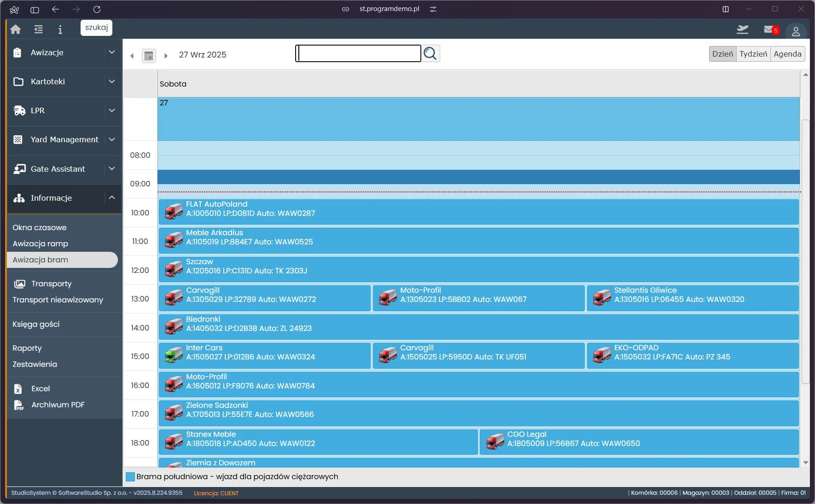Switch to Dzień view
This screenshot has width=815, height=504.
(722, 54)
